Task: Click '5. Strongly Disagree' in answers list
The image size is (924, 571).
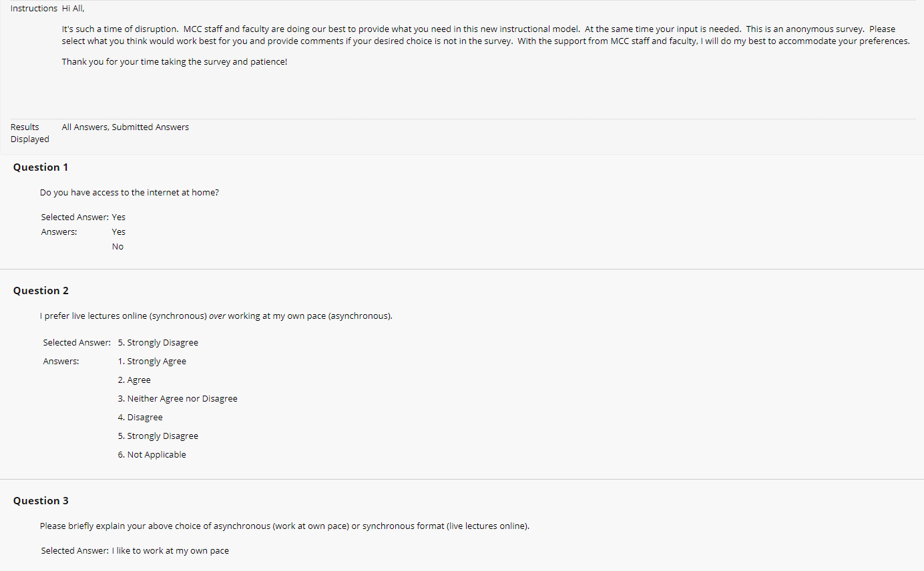Action: [158, 436]
